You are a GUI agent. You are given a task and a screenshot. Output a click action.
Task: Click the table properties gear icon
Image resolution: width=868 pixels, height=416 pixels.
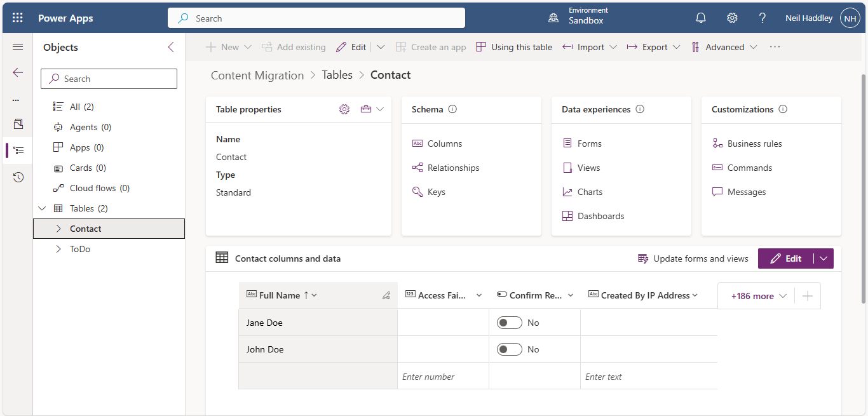[344, 109]
